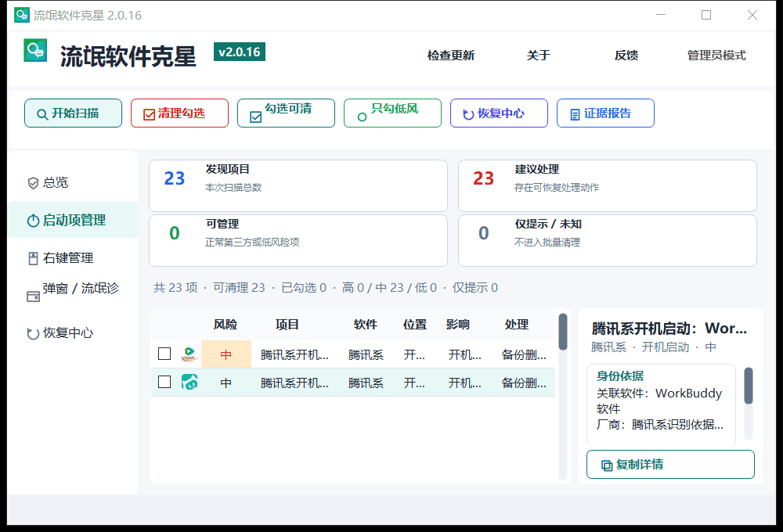This screenshot has height=532, width=783.
Task: Click the 仅提示 / 未知 summary card
Action: coord(608,240)
